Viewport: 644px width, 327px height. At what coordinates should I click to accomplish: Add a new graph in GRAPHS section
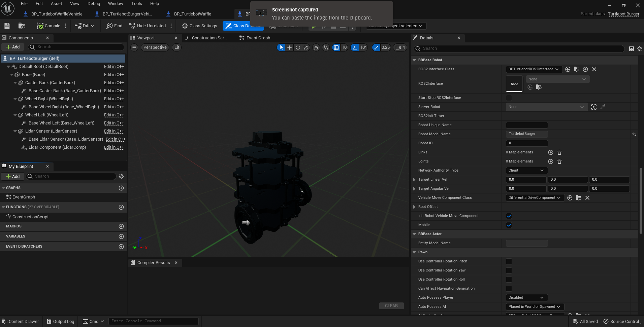tap(121, 188)
